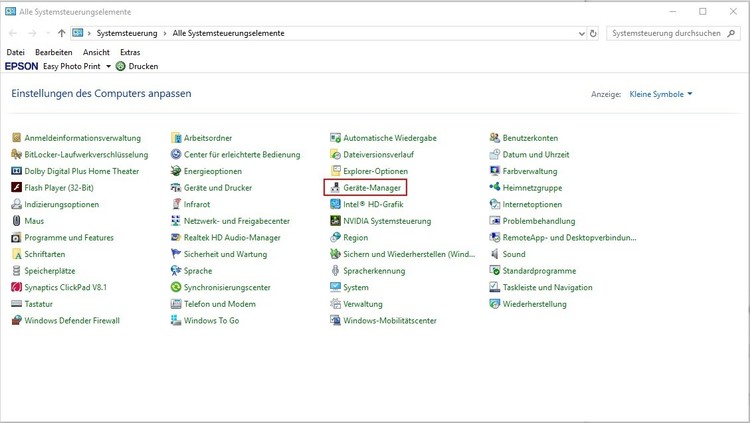The image size is (750, 423).
Task: Open the EPSON Easy Photo Print dropdown arrow
Action: (108, 66)
